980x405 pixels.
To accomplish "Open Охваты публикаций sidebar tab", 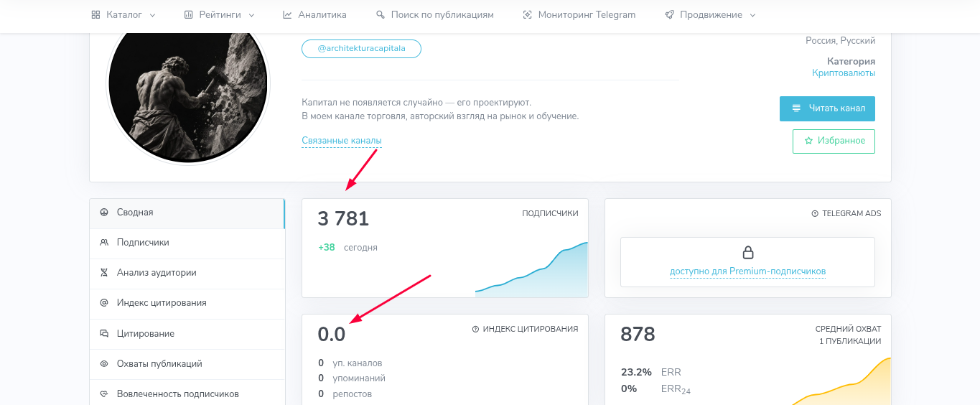I will tap(187, 364).
